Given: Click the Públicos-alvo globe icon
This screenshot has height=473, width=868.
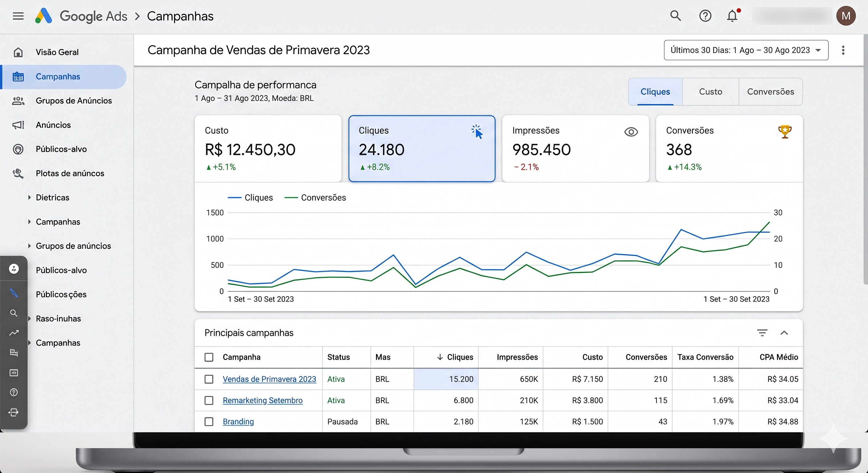Looking at the screenshot, I should coord(18,149).
